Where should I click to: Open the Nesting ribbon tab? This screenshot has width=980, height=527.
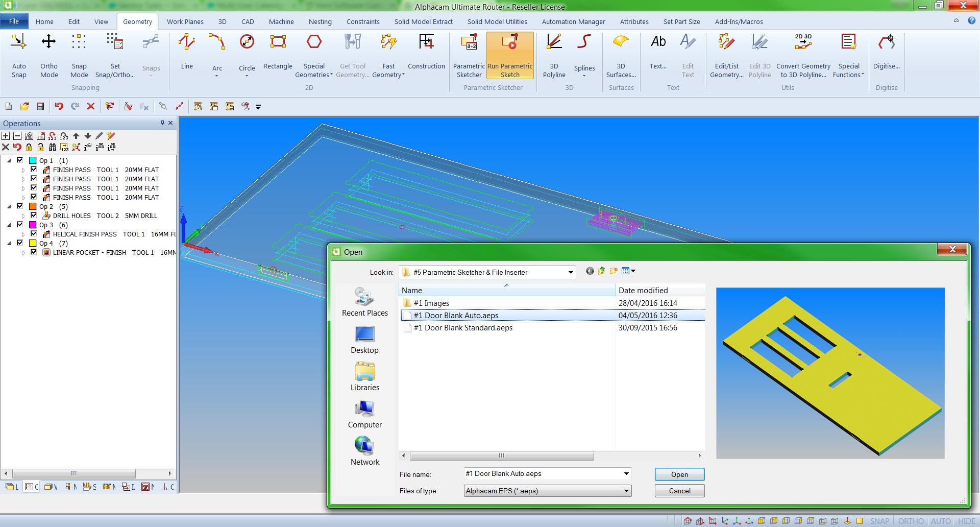pyautogui.click(x=320, y=21)
